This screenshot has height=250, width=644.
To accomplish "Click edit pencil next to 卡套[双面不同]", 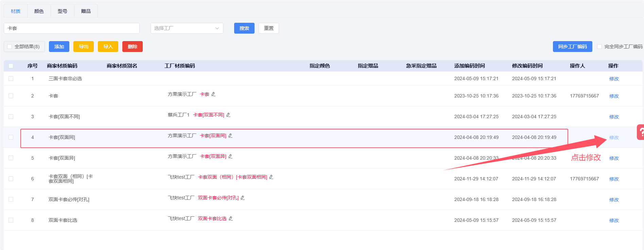I will (x=228, y=115).
